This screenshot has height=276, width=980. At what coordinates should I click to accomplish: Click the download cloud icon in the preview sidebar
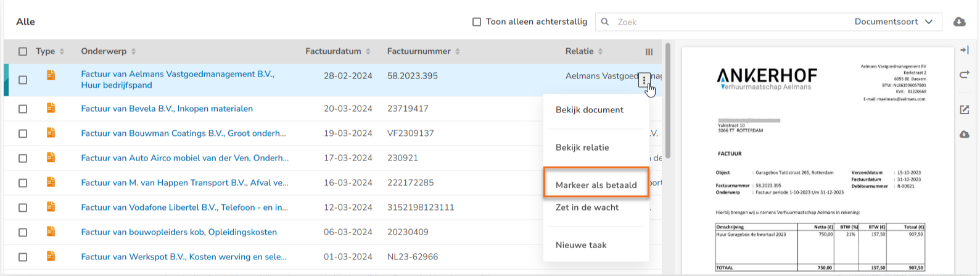tap(965, 134)
